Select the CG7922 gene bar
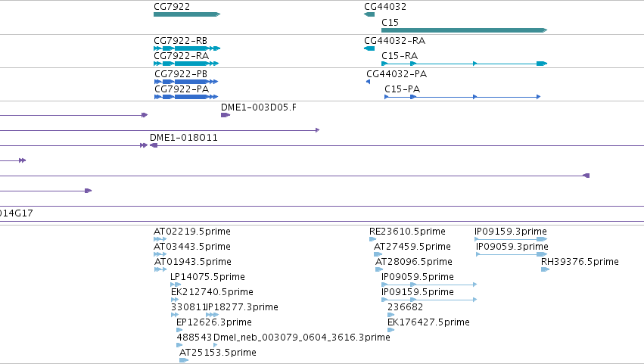 pos(187,14)
